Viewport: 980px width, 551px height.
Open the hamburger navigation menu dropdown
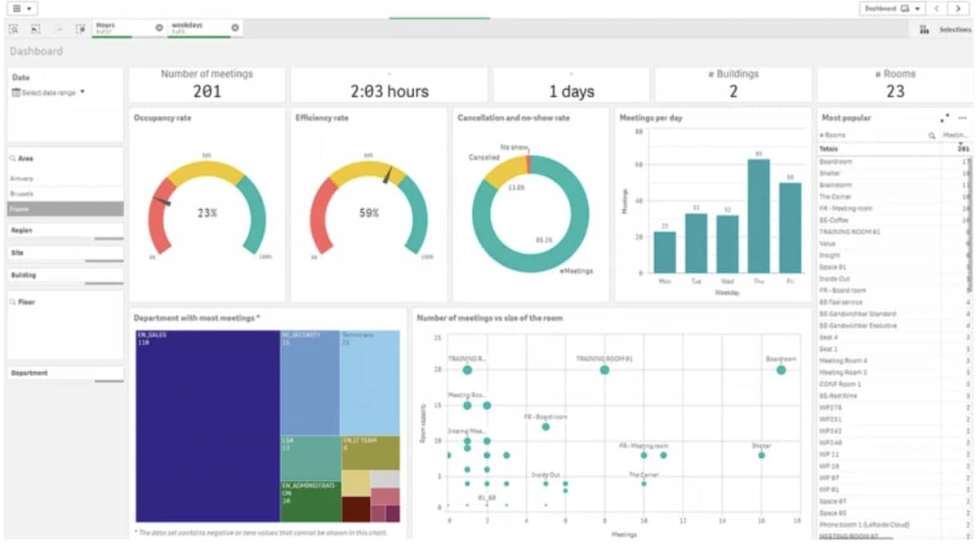pos(23,8)
